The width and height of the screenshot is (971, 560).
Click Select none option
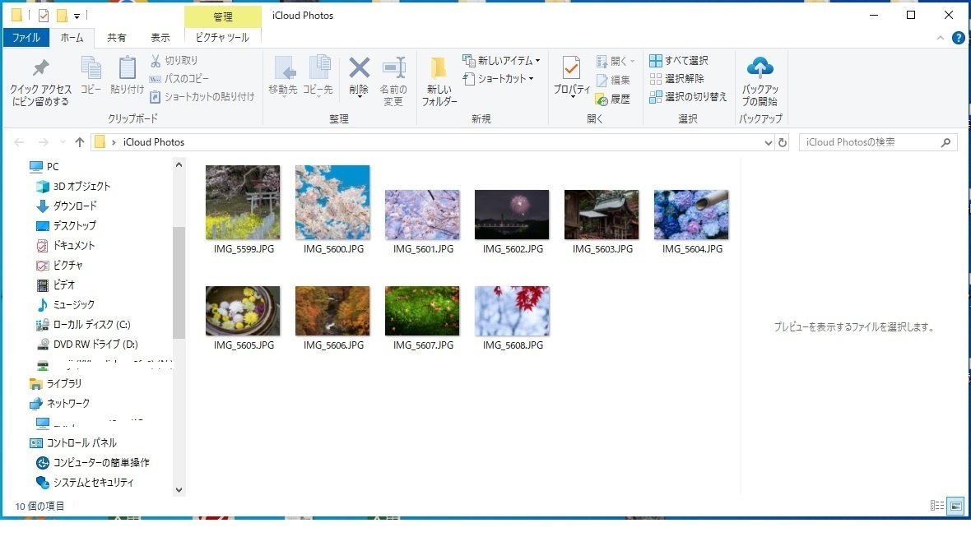tap(677, 79)
